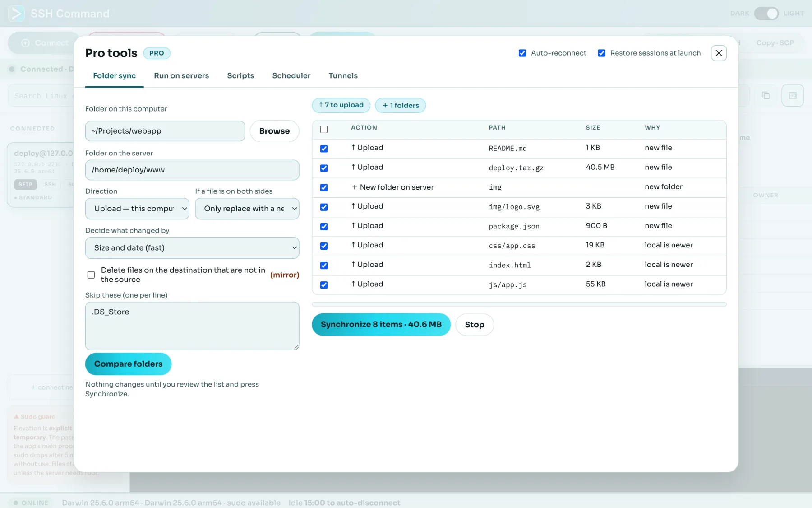Click the PRO badge next to Pro tools
Viewport: 812px width, 508px height.
tap(157, 53)
